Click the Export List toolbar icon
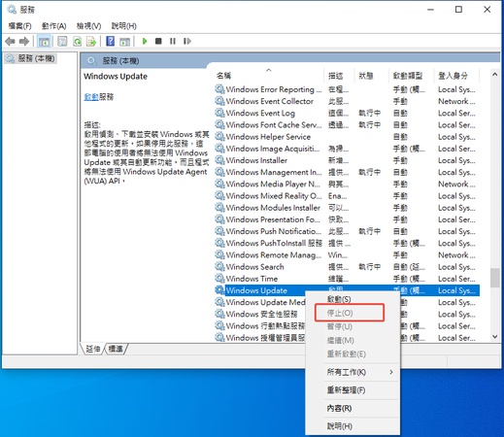Image resolution: width=504 pixels, height=437 pixels. point(91,41)
